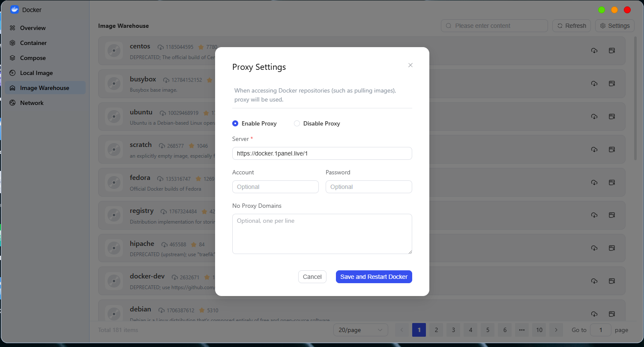Image resolution: width=644 pixels, height=347 pixels.
Task: Click Save and Restart Docker
Action: [374, 277]
